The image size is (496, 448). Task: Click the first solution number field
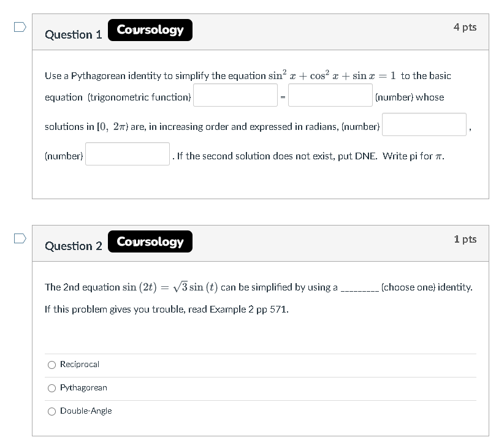pyautogui.click(x=424, y=124)
